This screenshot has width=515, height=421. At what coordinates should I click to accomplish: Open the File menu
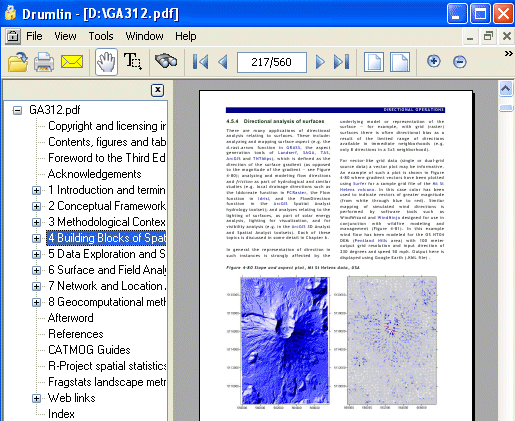(34, 36)
